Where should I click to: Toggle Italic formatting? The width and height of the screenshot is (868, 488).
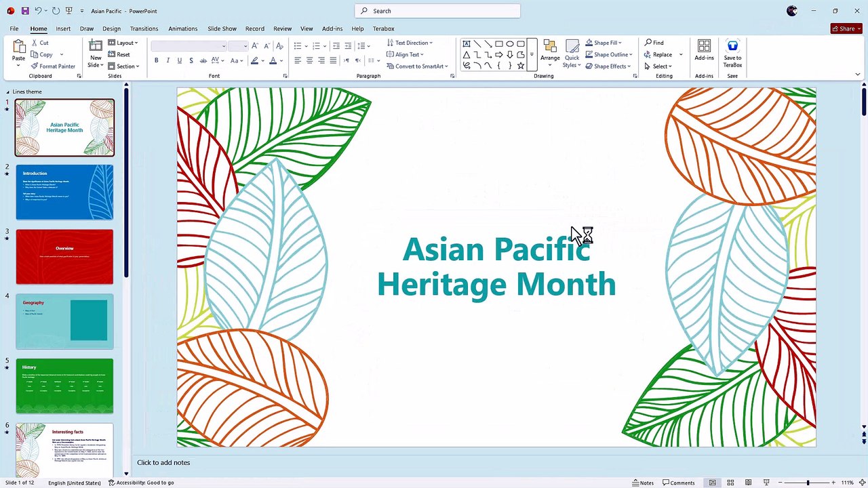click(168, 61)
